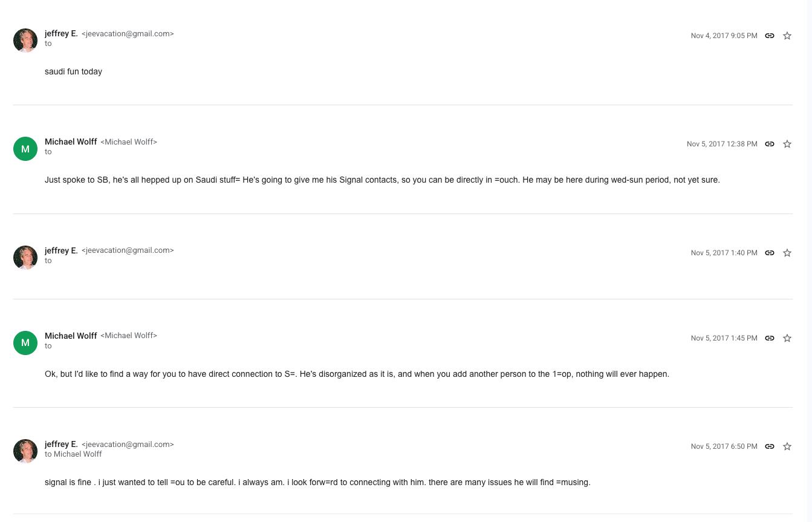Star the Nov 5 6:50 PM email

[x=787, y=446]
